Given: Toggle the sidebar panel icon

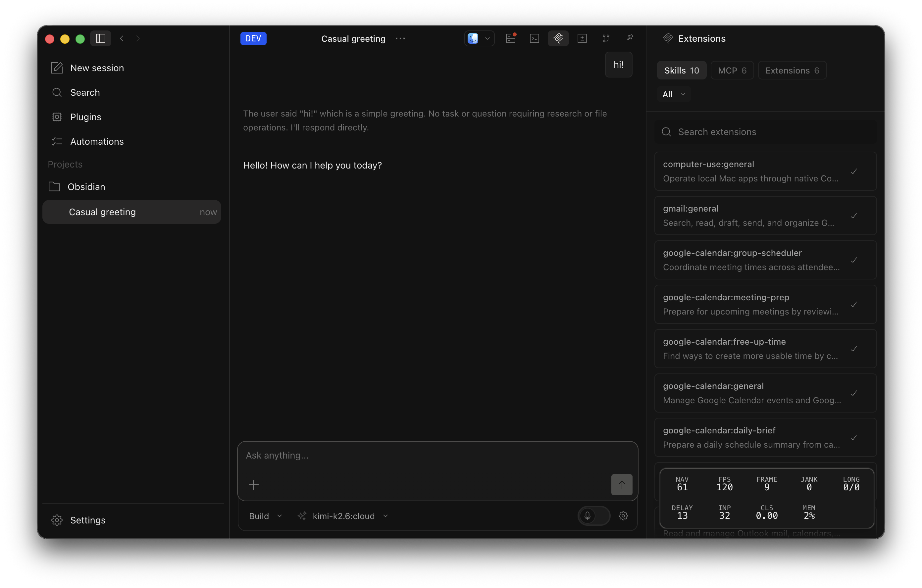Looking at the screenshot, I should 101,38.
